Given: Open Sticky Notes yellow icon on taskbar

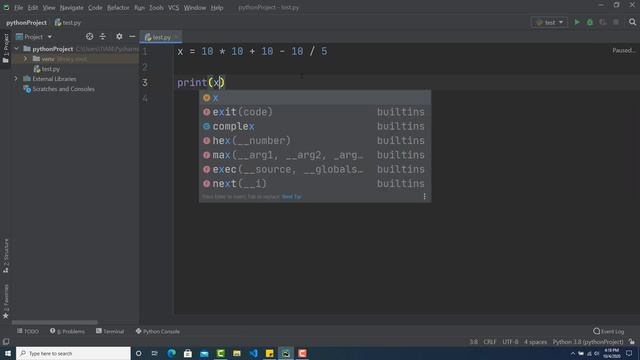Looking at the screenshot, I should 269,353.
